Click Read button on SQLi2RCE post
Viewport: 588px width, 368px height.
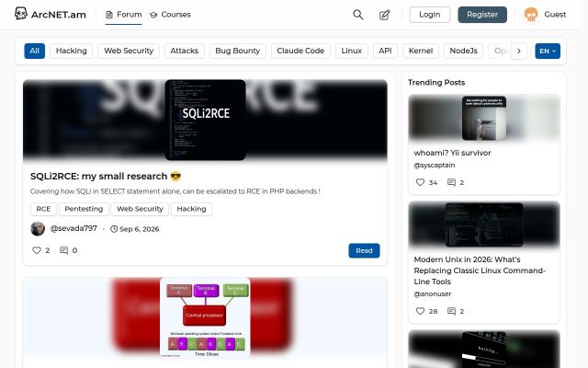[364, 250]
